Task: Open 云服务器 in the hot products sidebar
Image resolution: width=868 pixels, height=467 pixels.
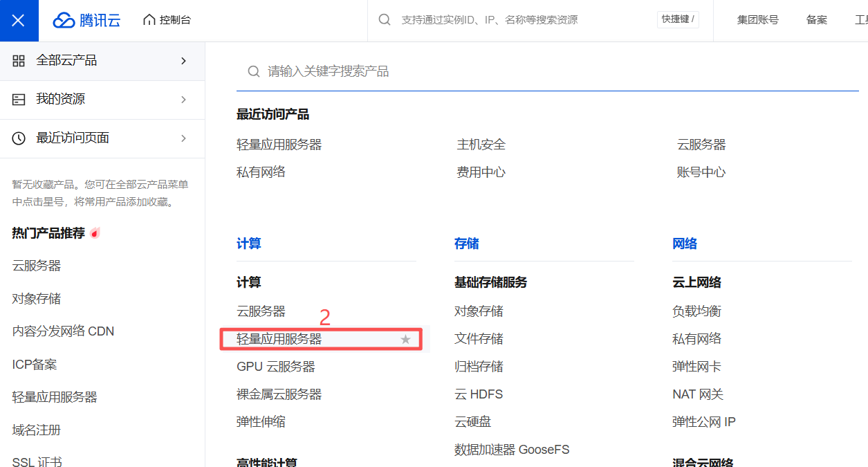Action: click(37, 266)
